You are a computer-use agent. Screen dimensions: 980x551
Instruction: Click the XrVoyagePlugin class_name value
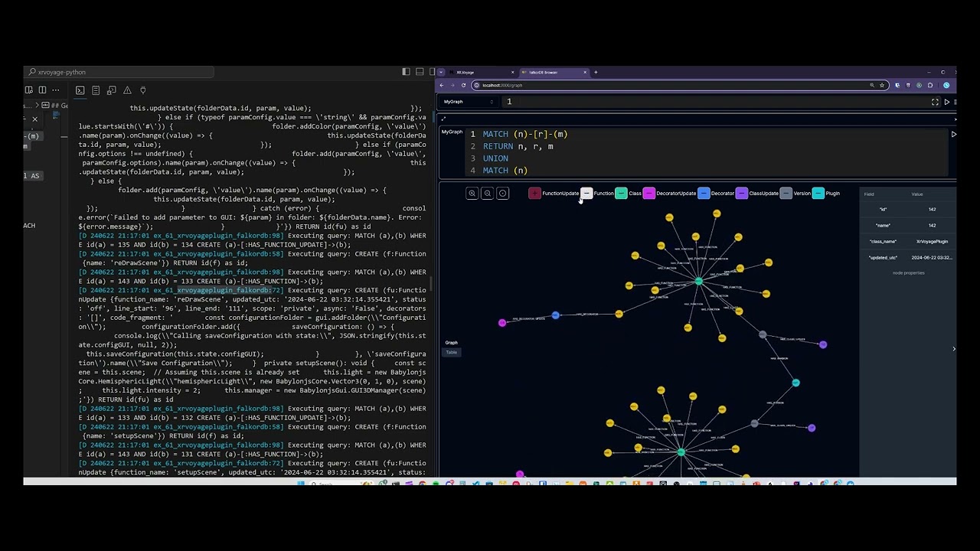[x=932, y=242]
